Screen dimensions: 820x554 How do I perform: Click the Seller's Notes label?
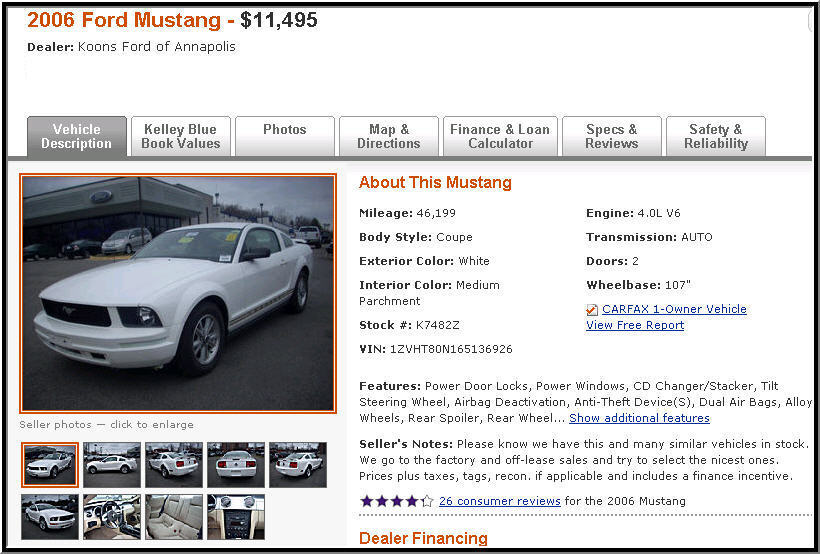pos(405,444)
